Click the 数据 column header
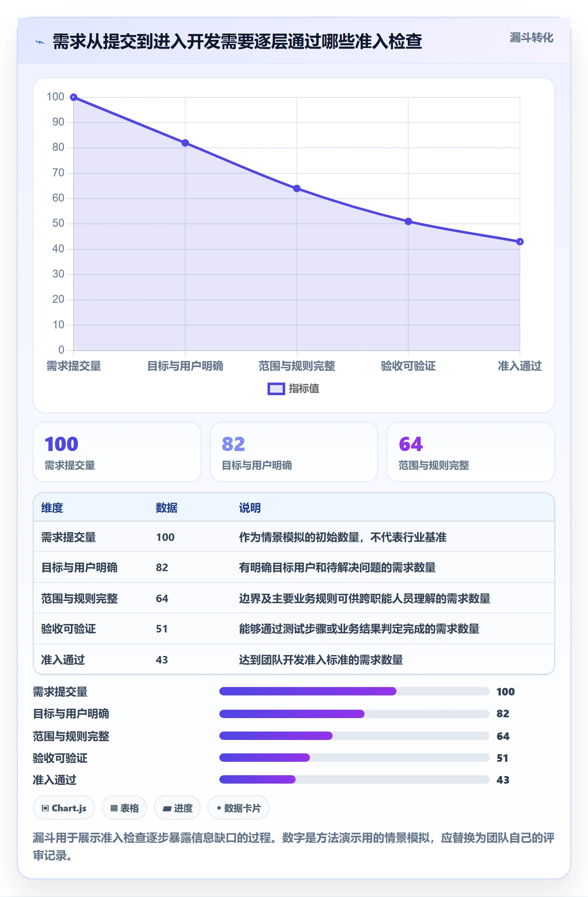The image size is (588, 897). pos(167,508)
